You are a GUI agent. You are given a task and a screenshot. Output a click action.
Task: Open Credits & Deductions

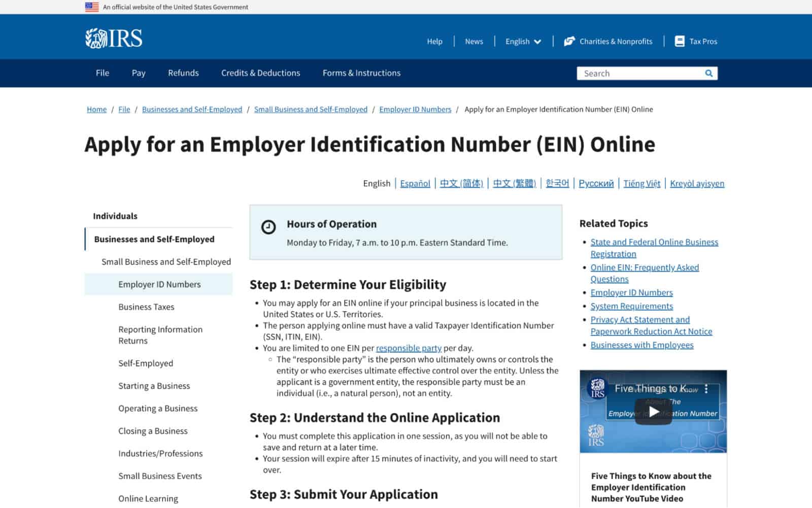(260, 73)
